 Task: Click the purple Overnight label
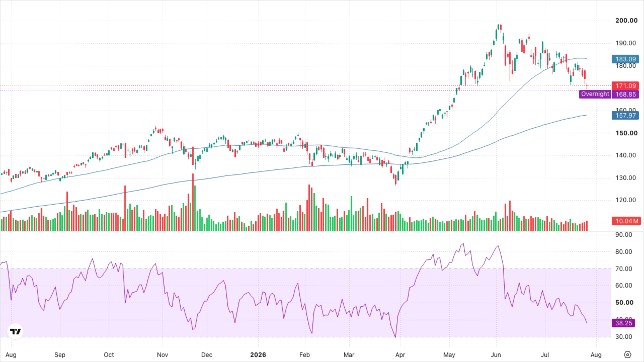tap(595, 94)
